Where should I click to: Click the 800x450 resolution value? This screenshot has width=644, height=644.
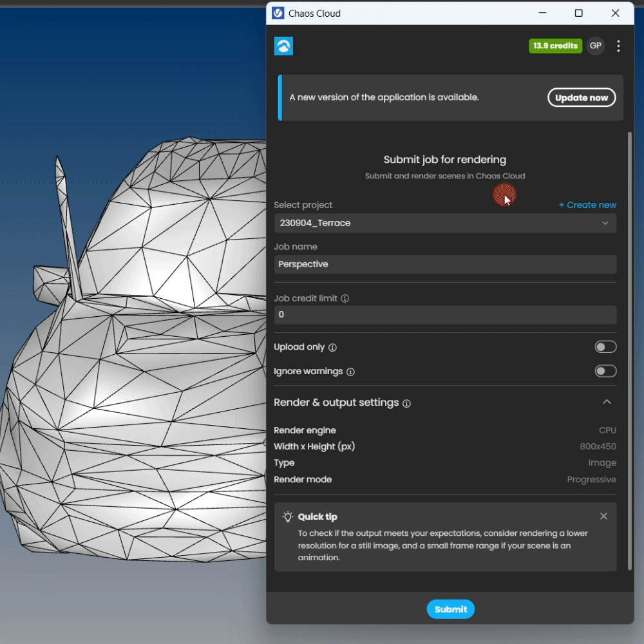point(598,446)
